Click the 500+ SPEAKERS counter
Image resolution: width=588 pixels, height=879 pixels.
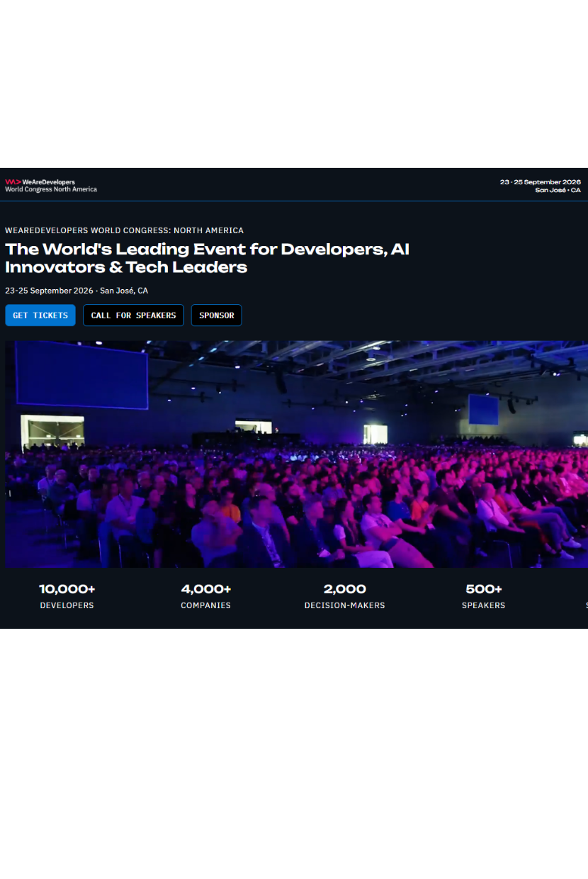point(483,595)
